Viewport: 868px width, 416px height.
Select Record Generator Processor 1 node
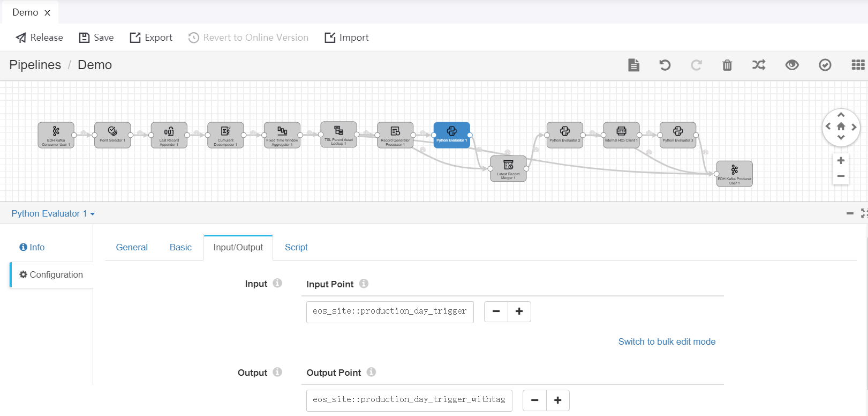click(x=395, y=135)
